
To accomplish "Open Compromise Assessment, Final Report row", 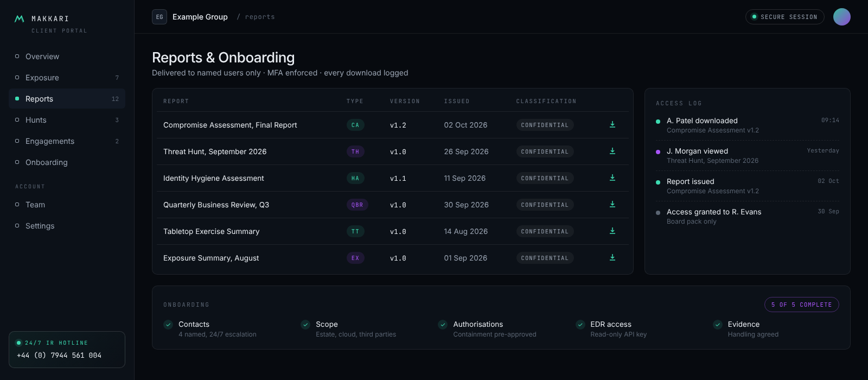I will click(x=393, y=125).
